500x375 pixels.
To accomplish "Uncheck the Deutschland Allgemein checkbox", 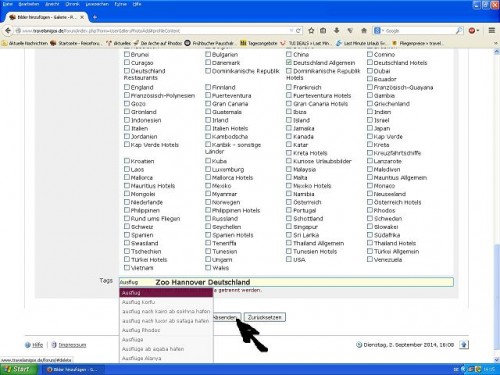I will click(x=289, y=62).
